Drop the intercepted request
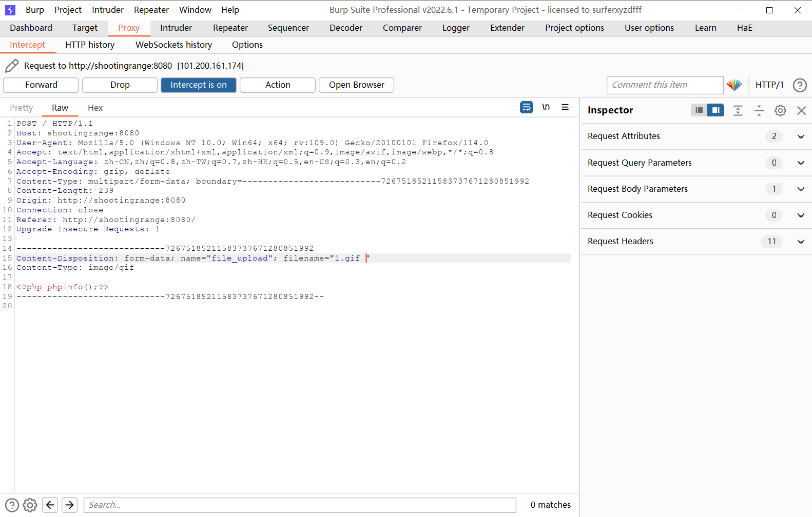This screenshot has width=812, height=517. pyautogui.click(x=120, y=85)
